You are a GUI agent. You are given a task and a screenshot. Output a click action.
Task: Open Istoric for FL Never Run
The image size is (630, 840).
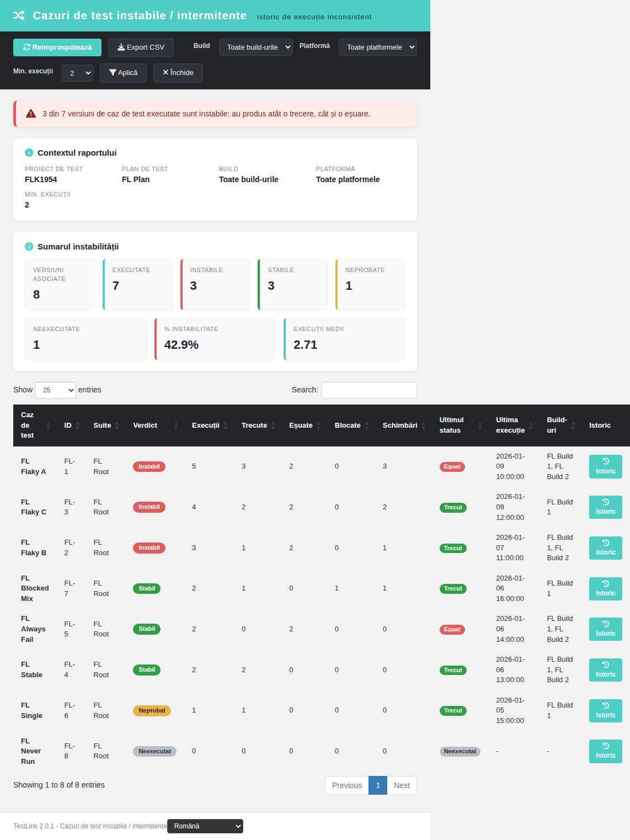click(605, 751)
